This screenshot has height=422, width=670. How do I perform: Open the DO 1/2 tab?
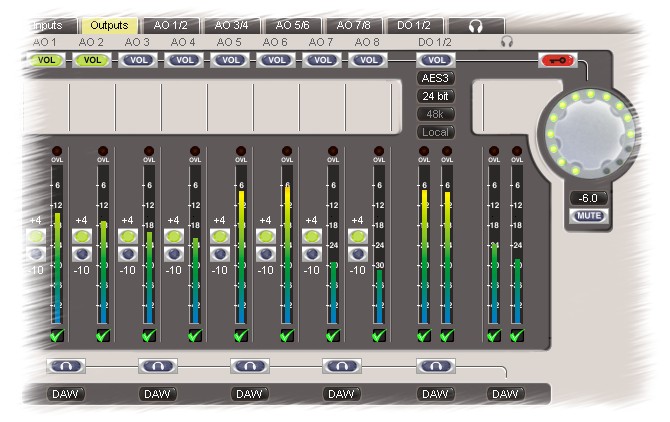(x=414, y=25)
